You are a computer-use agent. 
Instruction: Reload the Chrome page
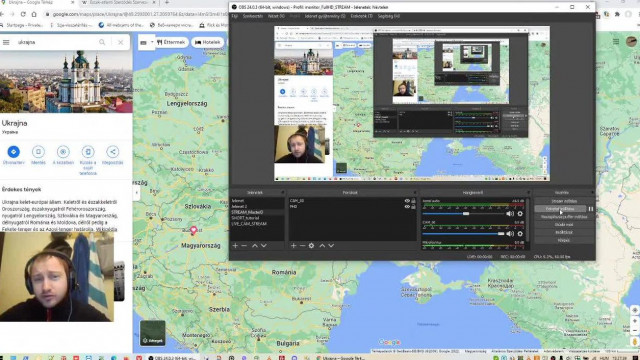click(23, 14)
